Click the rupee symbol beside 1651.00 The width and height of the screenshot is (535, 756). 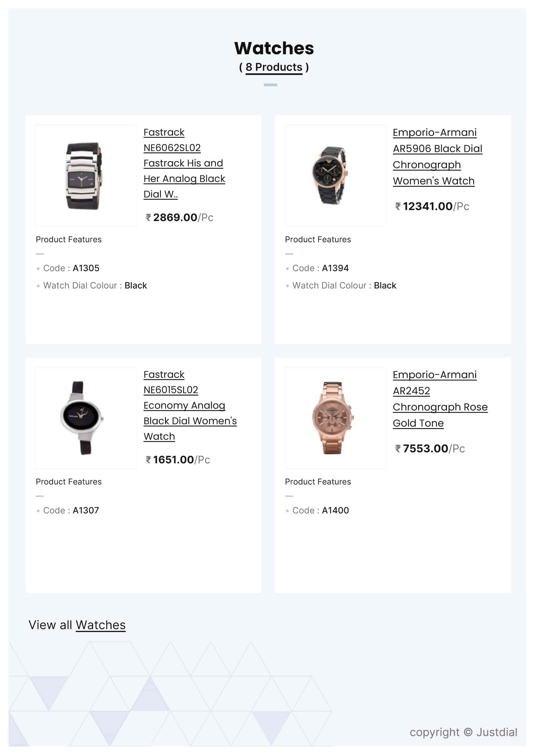click(x=149, y=460)
